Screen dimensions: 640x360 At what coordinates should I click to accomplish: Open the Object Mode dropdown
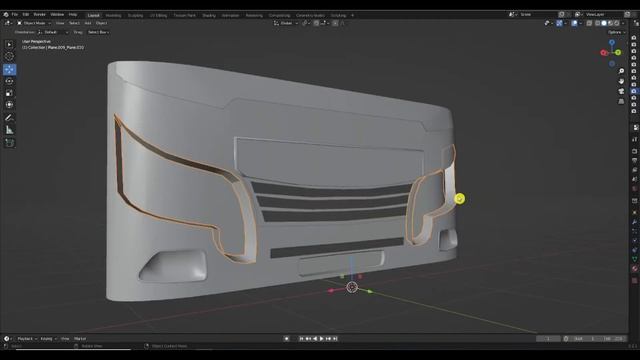[x=34, y=23]
